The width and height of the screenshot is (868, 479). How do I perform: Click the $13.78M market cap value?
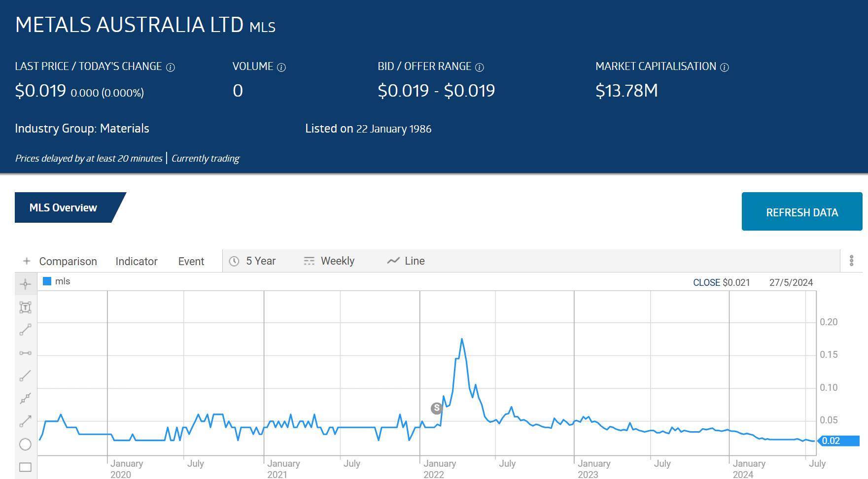pos(626,91)
